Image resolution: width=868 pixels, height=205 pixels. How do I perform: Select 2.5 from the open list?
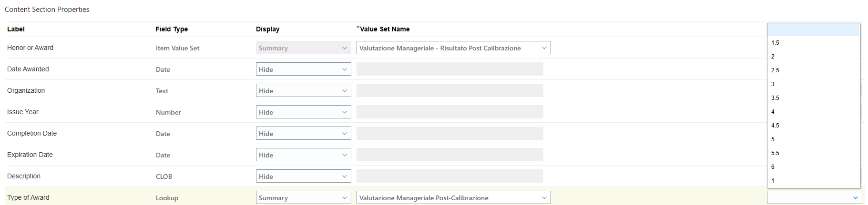[813, 70]
